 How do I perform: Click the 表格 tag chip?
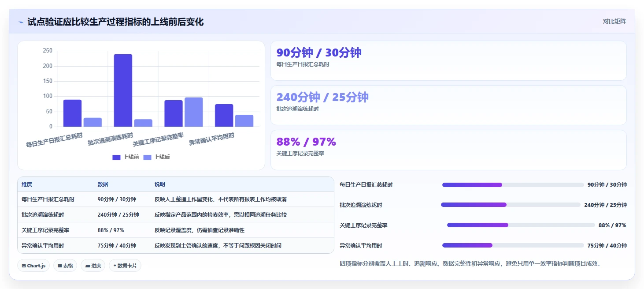click(65, 266)
